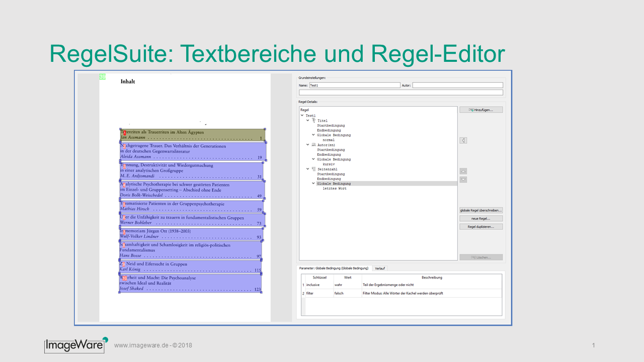This screenshot has height=362, width=644.
Task: Select text region with Hans Bosse entry
Action: pos(191,250)
